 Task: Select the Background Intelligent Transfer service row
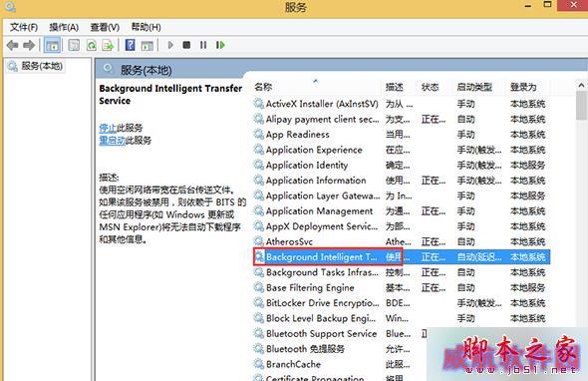click(x=402, y=256)
